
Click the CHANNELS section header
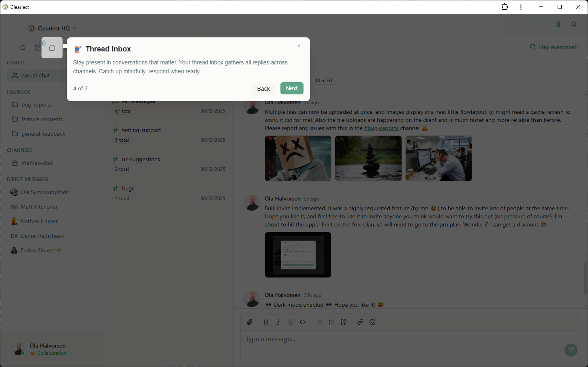point(19,150)
